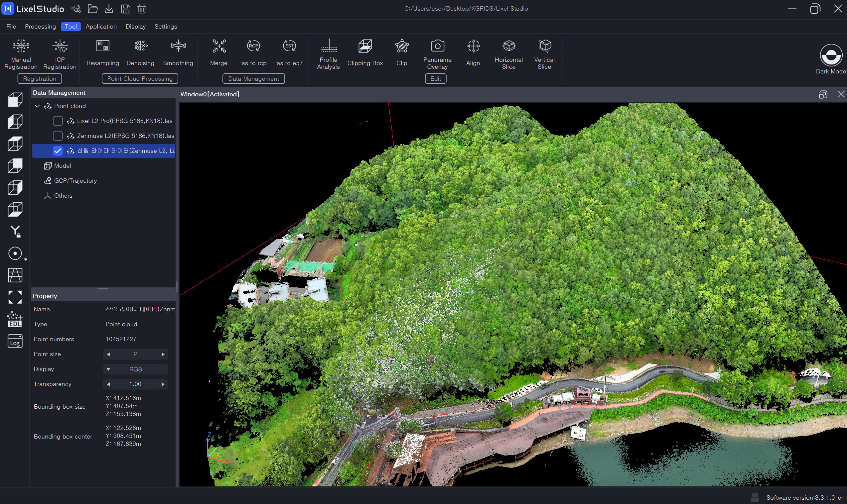This screenshot has height=504, width=847.
Task: Uncheck the selected Korean-named point cloud
Action: coord(58,151)
